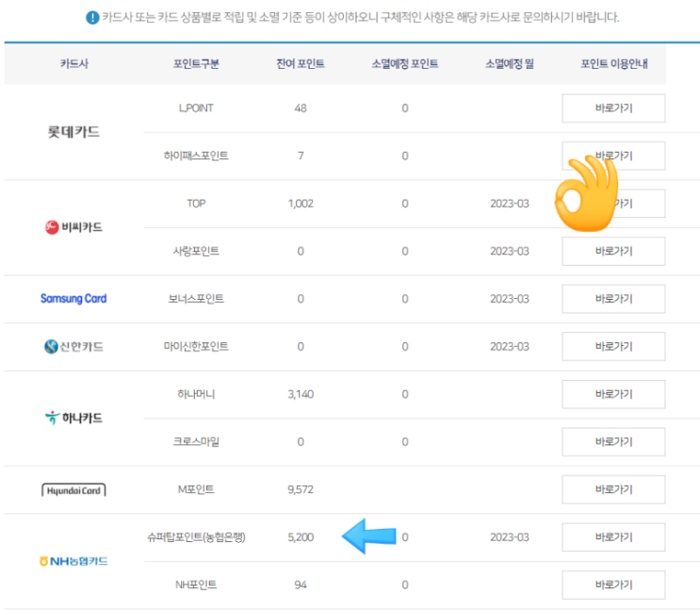The height and width of the screenshot is (610, 700).
Task: Select the 크로스마일 cell
Action: [196, 442]
